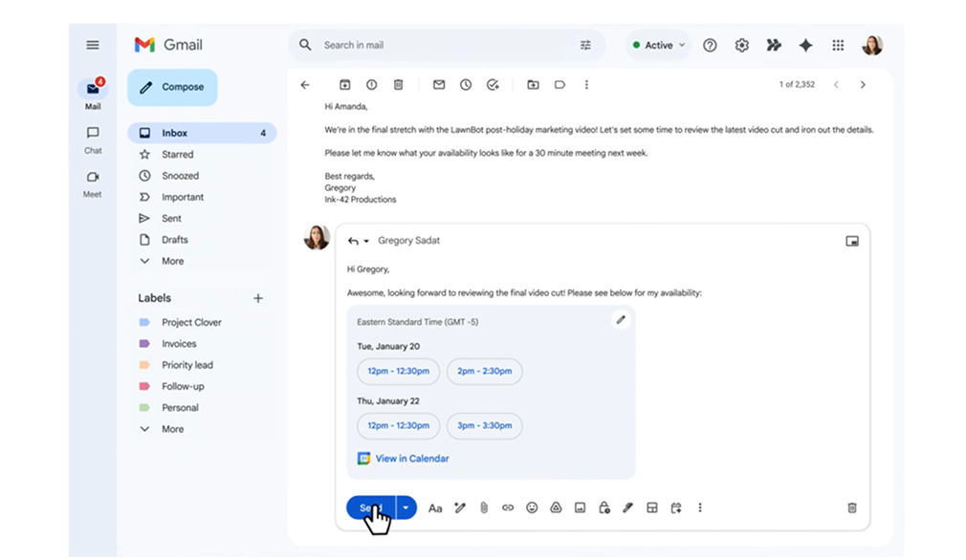Switch to the Chat section
The width and height of the screenshot is (966, 560).
tap(93, 140)
